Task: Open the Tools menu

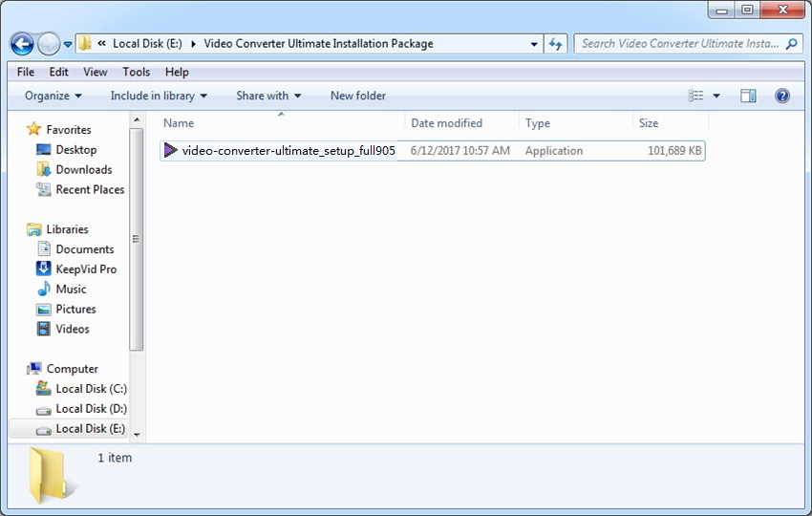Action: 137,72
